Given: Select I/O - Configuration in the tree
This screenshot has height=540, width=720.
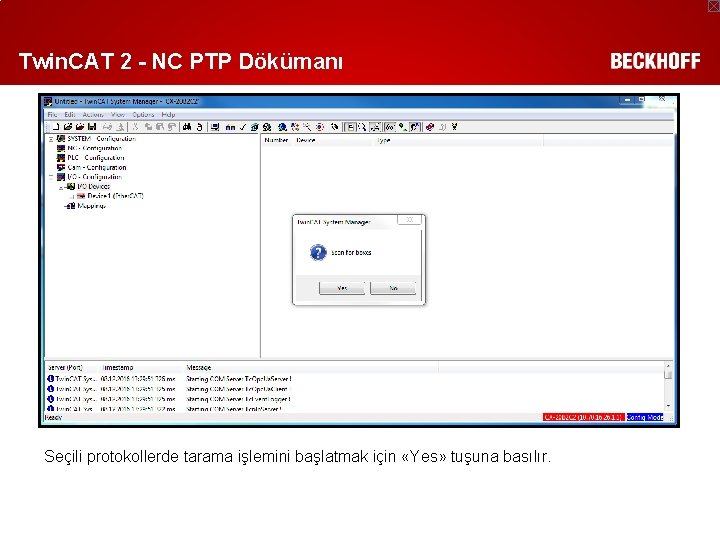Looking at the screenshot, I should click(x=94, y=177).
